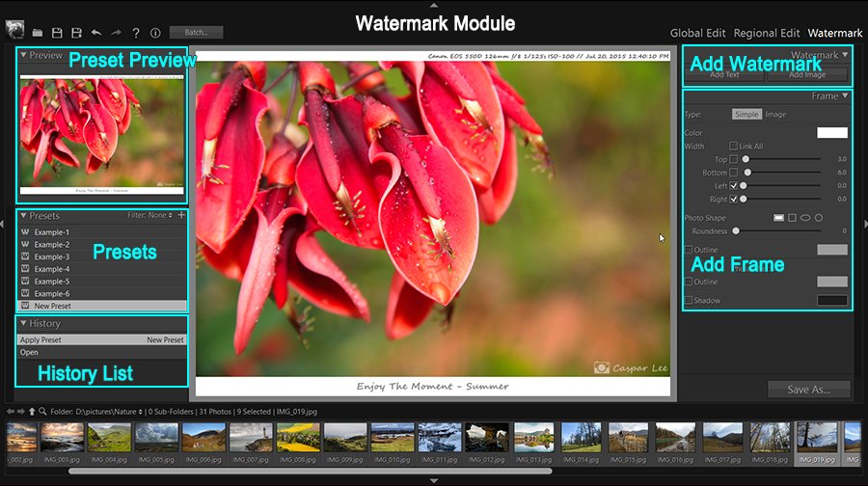The width and height of the screenshot is (868, 486).
Task: Click the W icon beside Example-2
Action: click(x=25, y=244)
